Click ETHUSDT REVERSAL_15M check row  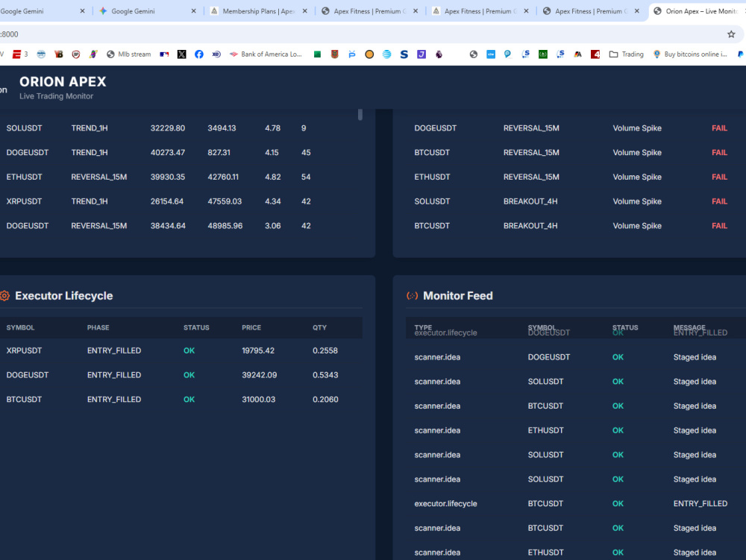(x=576, y=177)
